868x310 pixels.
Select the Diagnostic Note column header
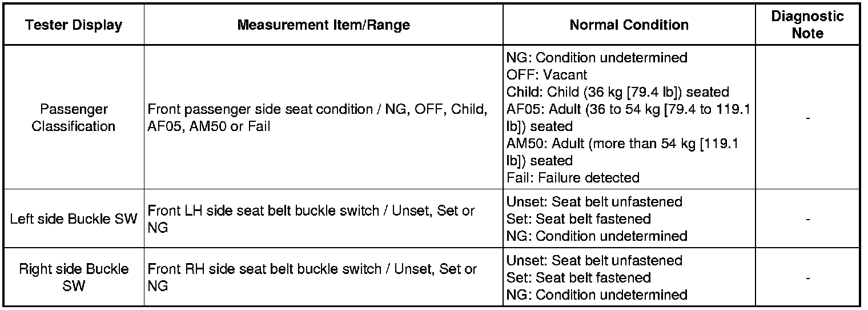click(x=807, y=25)
